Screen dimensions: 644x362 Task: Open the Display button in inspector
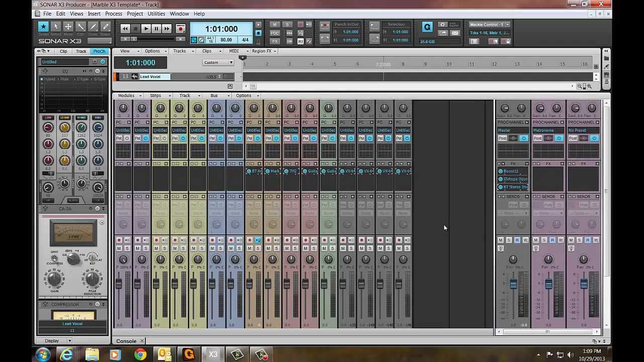[x=55, y=340]
